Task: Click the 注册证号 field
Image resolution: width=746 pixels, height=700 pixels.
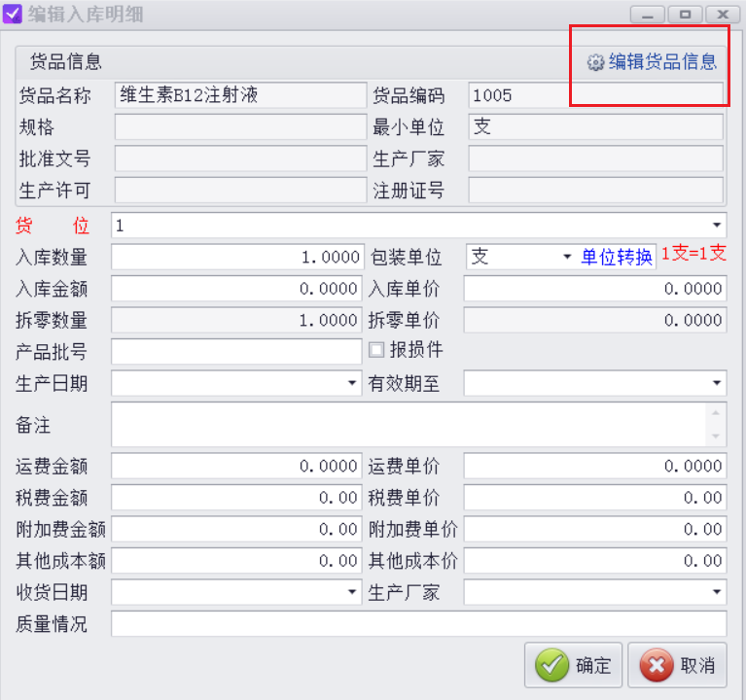Action: [x=595, y=190]
